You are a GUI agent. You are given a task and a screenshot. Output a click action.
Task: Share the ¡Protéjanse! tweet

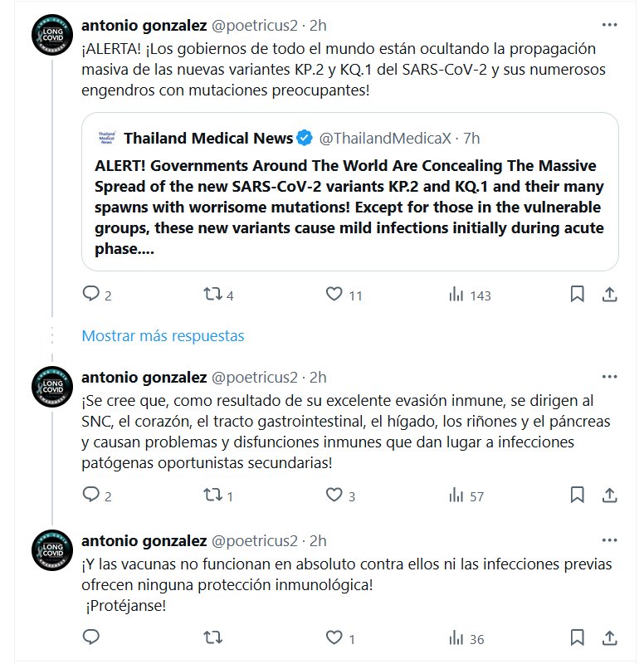pyautogui.click(x=608, y=637)
